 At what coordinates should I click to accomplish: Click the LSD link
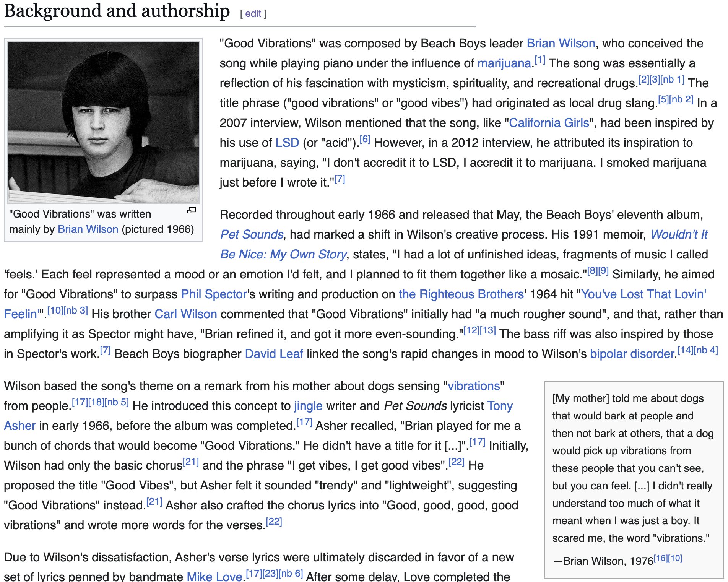tap(286, 143)
